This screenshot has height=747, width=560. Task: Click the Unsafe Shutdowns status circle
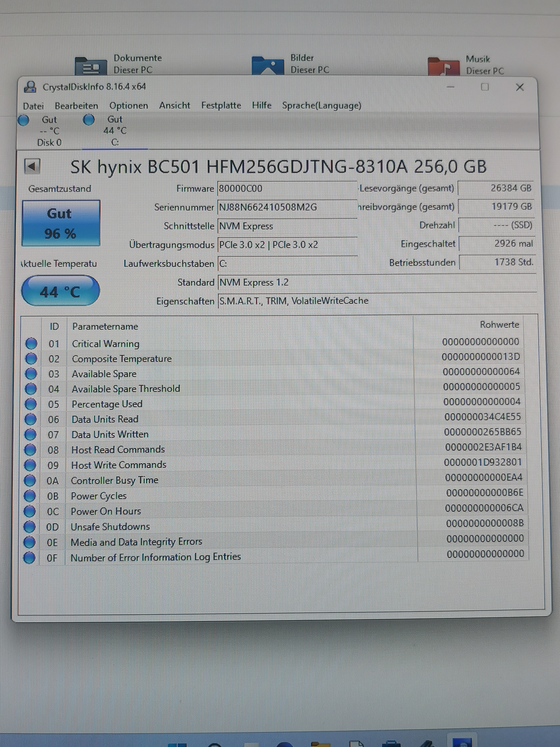30,526
